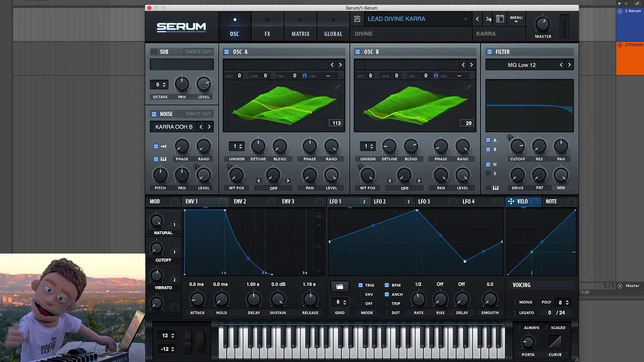Image resolution: width=644 pixels, height=362 pixels.
Task: Click the OSC B wavetable pencil edit icon
Action: coord(468,87)
